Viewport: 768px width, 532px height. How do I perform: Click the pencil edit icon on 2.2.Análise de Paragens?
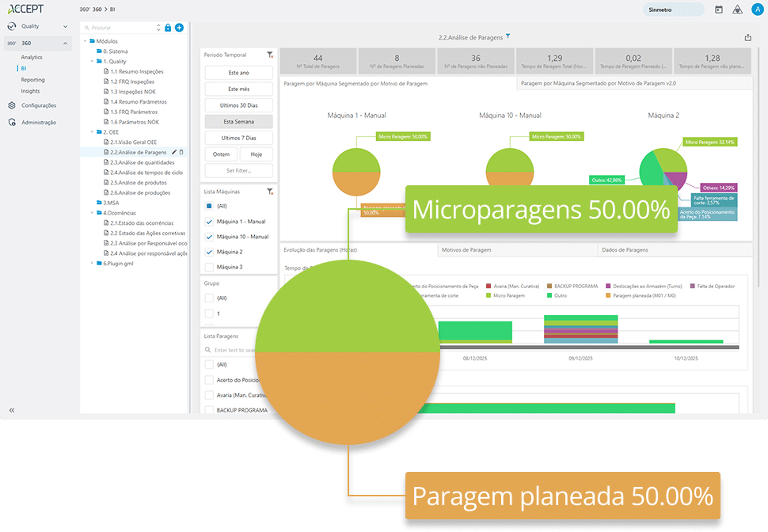click(x=173, y=152)
